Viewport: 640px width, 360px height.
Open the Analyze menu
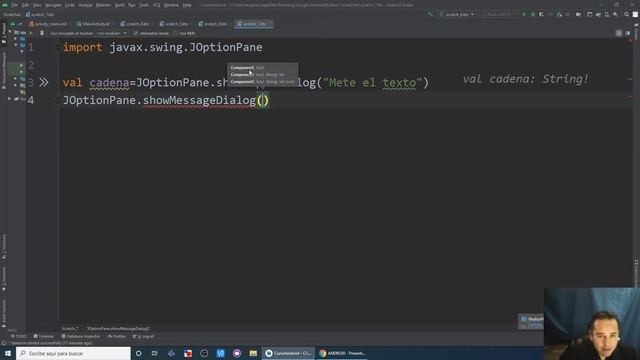[85, 5]
